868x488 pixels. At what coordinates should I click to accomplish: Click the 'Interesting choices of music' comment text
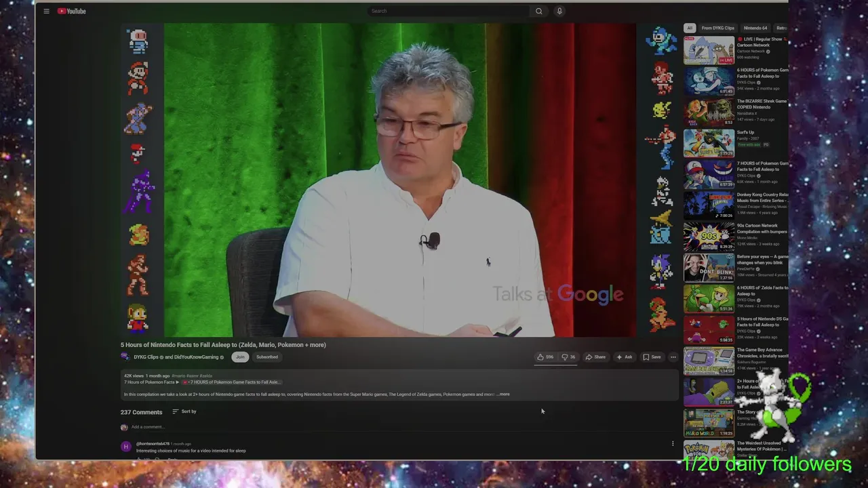click(x=191, y=451)
